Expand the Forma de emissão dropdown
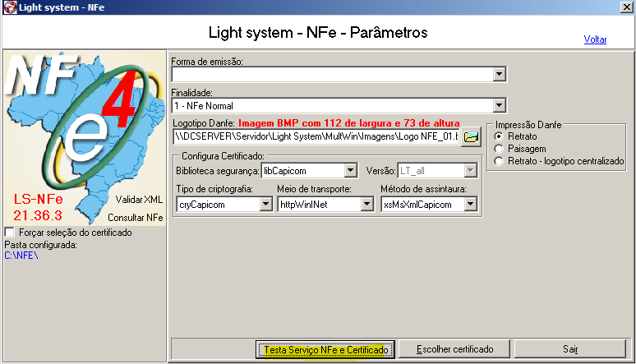This screenshot has width=636, height=364. (x=500, y=74)
